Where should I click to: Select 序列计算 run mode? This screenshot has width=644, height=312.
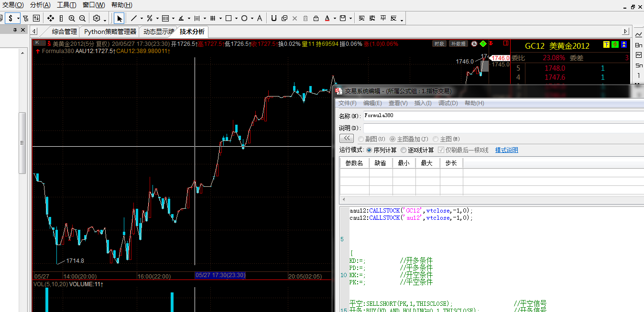pyautogui.click(x=369, y=150)
